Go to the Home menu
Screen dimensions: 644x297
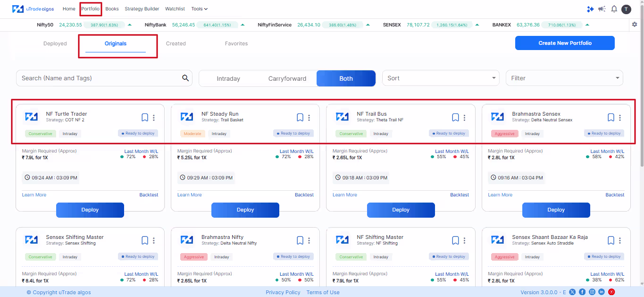coord(69,9)
